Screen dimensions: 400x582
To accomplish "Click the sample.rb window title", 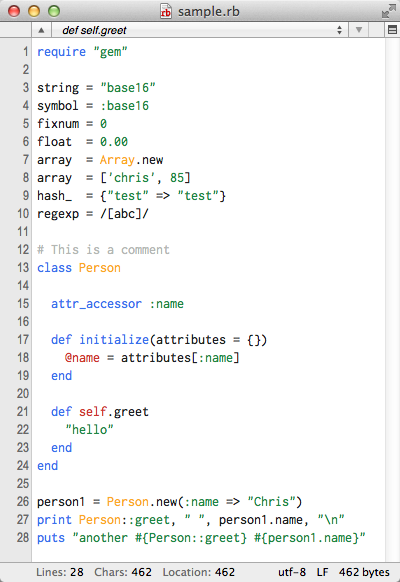I will [209, 12].
